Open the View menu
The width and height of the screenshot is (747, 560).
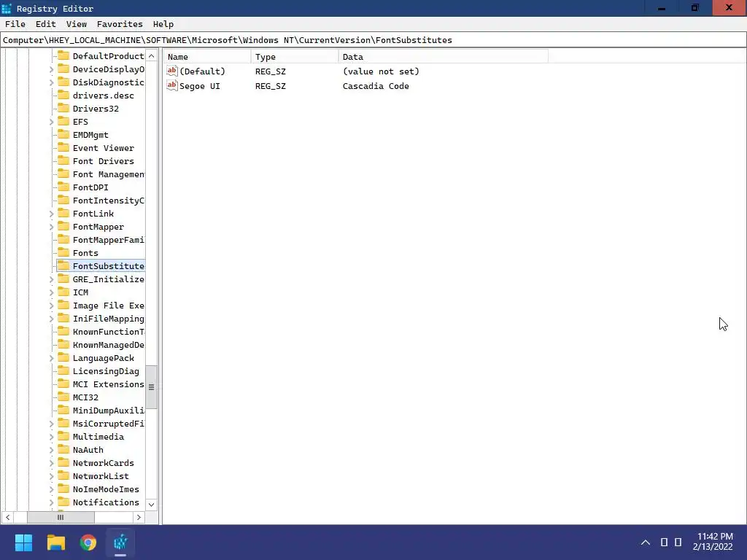[x=76, y=24]
